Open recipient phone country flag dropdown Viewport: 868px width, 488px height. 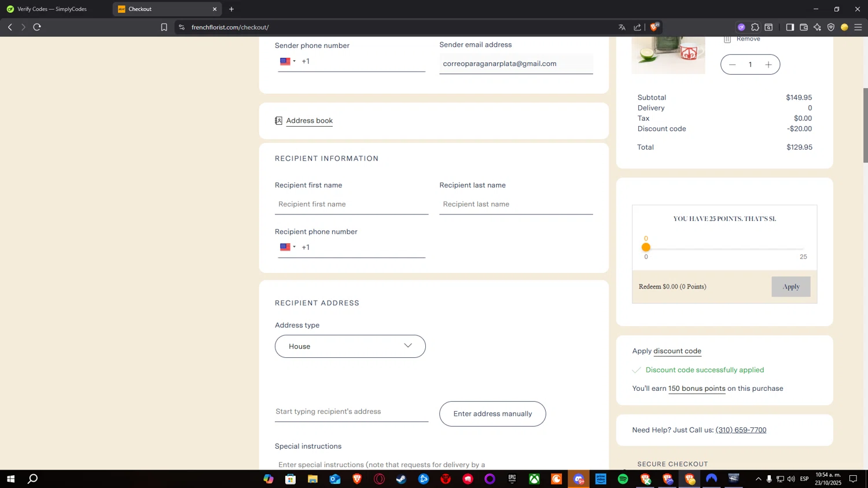288,247
